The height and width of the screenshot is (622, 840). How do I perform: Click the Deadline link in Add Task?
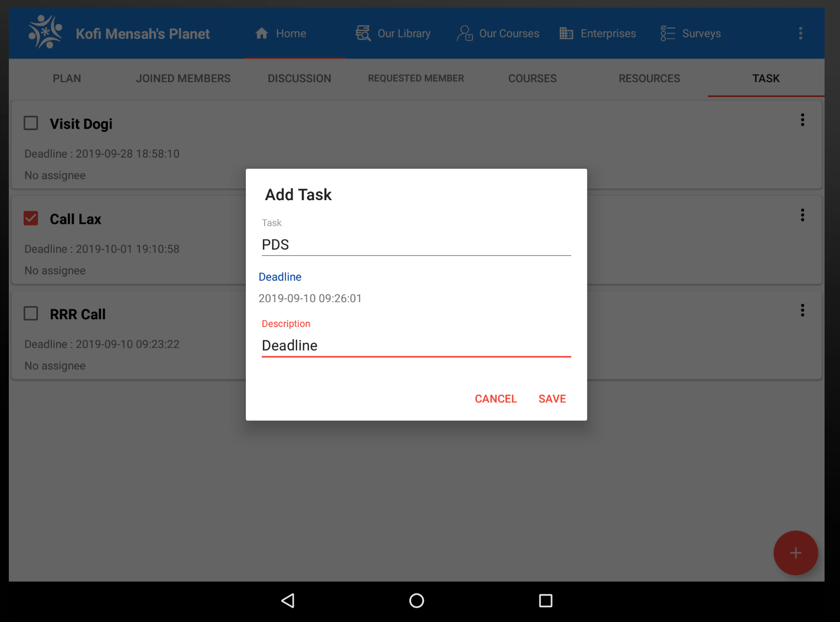tap(280, 277)
